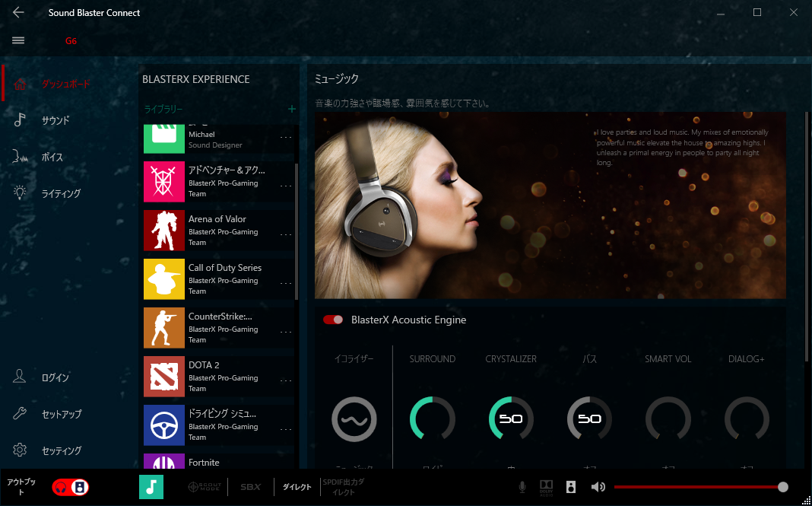Image resolution: width=812 pixels, height=506 pixels.
Task: Click the microphone icon in bottom bar
Action: pyautogui.click(x=522, y=487)
